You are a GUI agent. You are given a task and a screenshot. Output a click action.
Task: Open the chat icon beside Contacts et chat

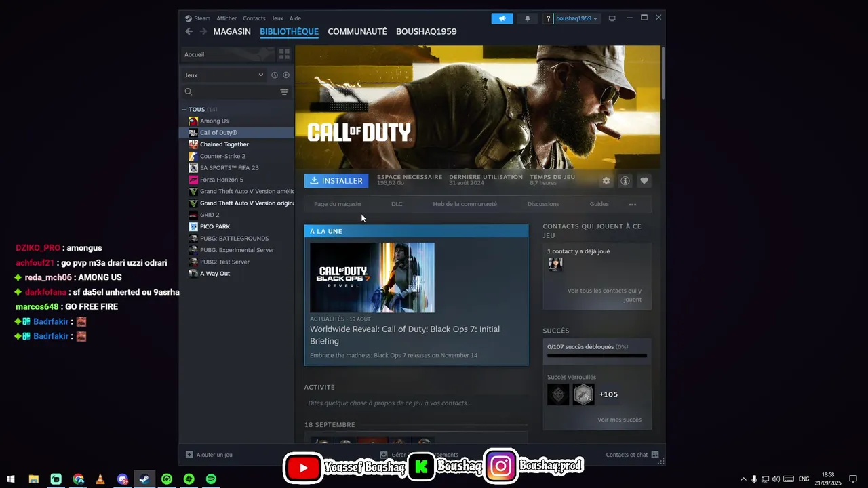point(656,455)
